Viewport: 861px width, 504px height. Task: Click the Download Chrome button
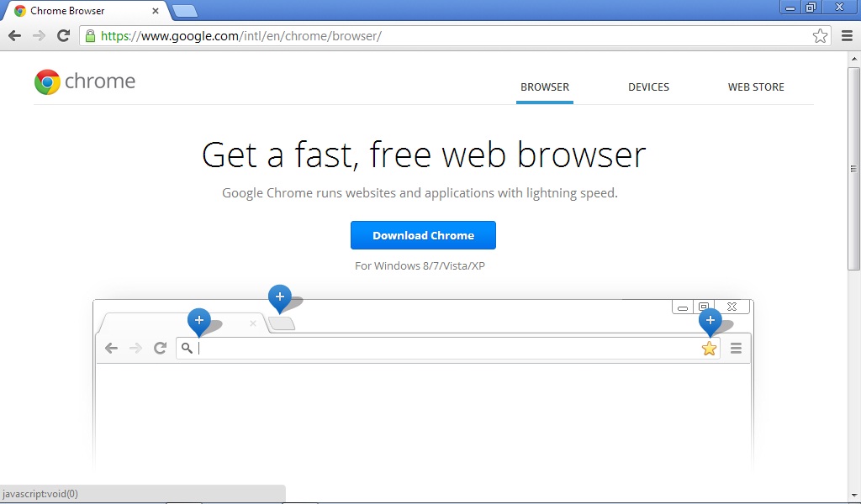point(423,235)
